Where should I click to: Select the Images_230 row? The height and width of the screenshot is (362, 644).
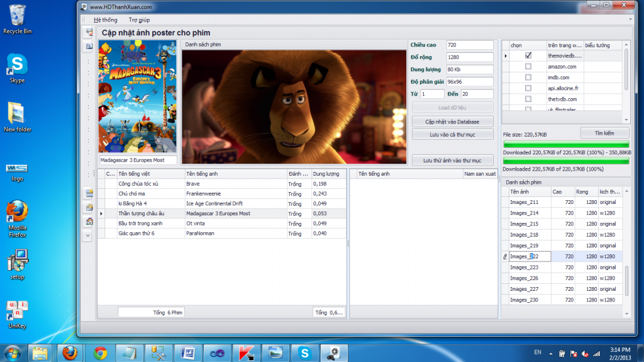click(562, 300)
